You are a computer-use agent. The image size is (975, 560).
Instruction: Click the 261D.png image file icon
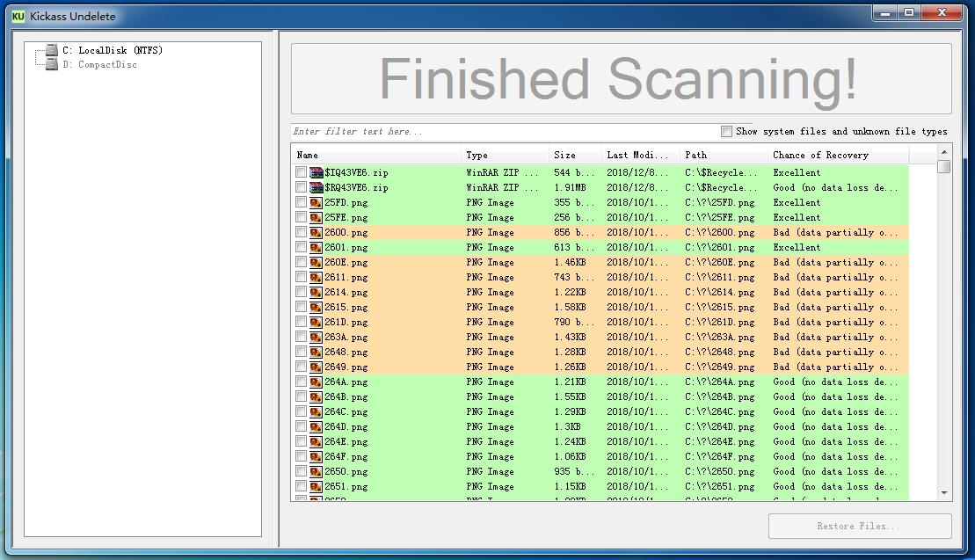[317, 322]
